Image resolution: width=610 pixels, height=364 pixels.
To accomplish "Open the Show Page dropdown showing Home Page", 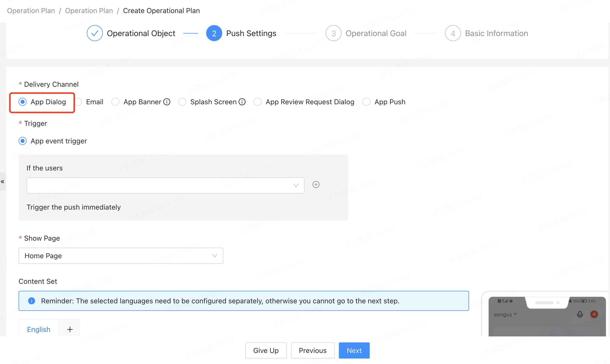I will [x=121, y=256].
